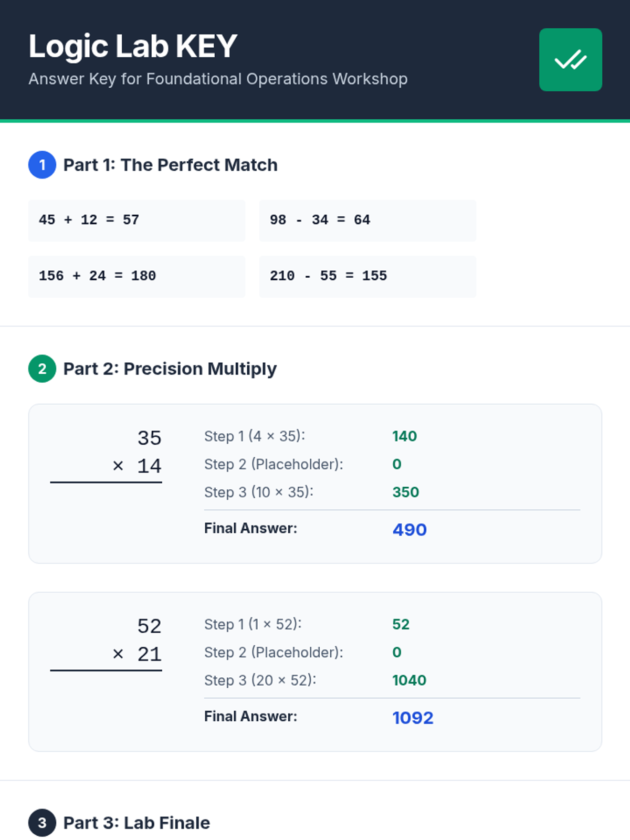
Task: Click the Part 2: Precision Multiply heading
Action: click(170, 369)
